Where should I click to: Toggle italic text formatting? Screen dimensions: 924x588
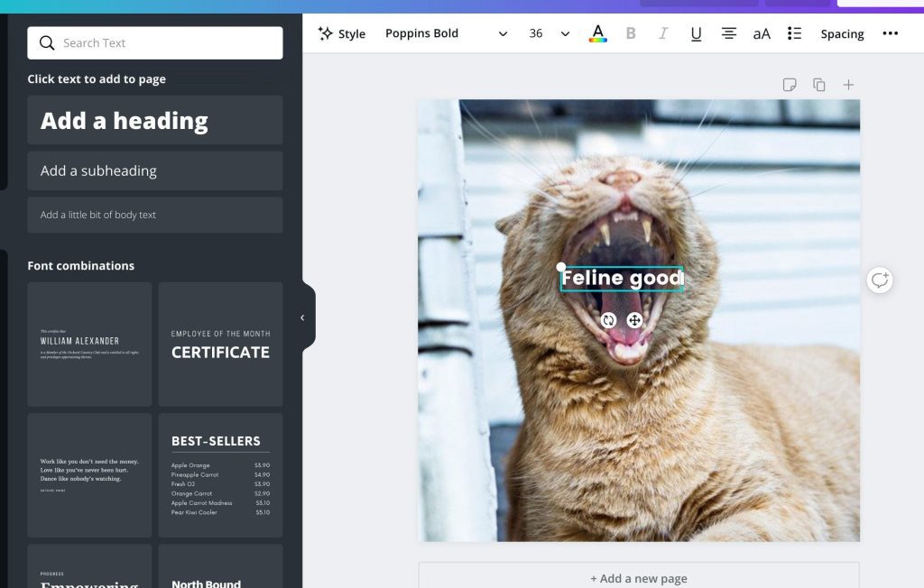(663, 33)
